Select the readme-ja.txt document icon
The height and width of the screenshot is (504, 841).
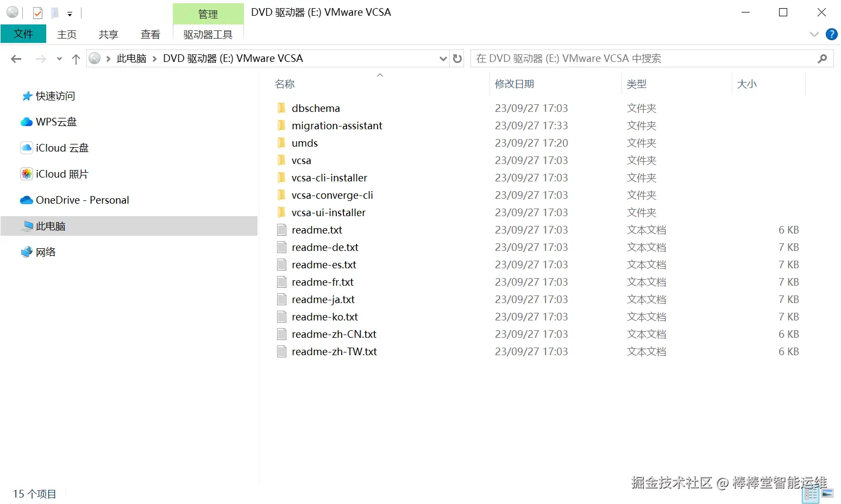pyautogui.click(x=281, y=299)
